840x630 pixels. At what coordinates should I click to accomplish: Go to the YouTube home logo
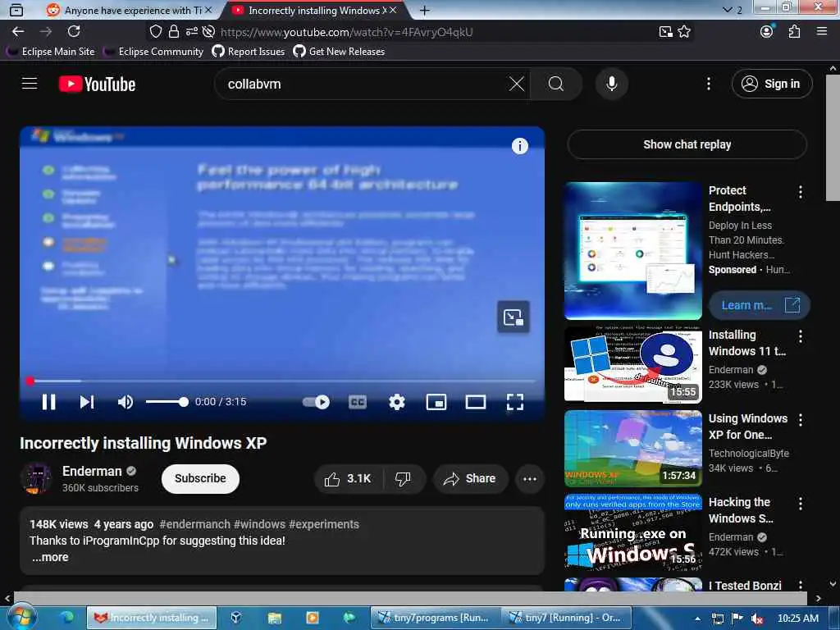click(x=97, y=84)
